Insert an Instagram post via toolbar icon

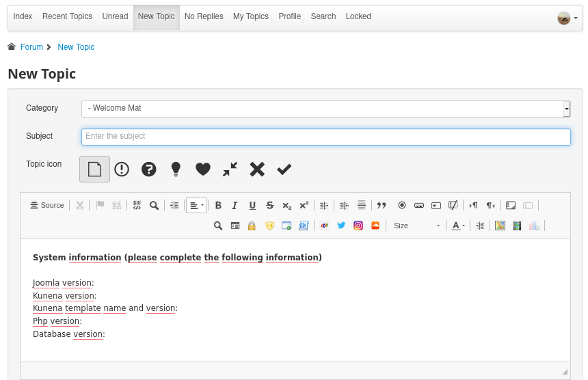pyautogui.click(x=358, y=226)
